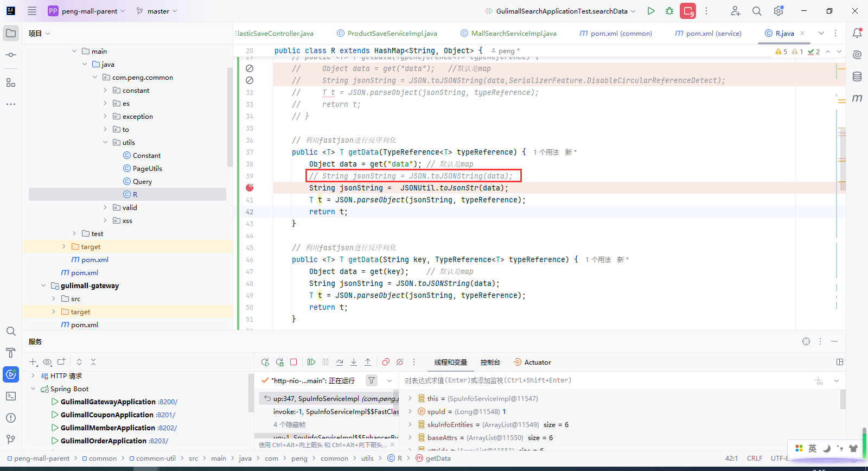Select PageUtils class in project tree
Viewport: 868px width, 471px height.
coord(148,168)
